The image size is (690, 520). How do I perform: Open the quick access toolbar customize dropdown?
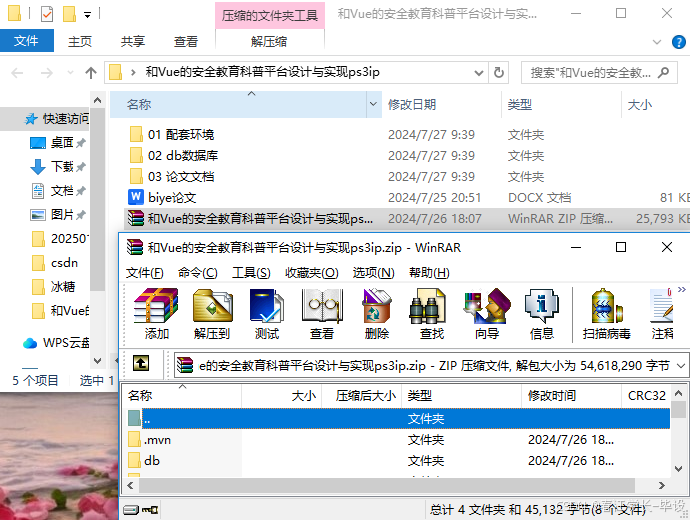point(88,15)
